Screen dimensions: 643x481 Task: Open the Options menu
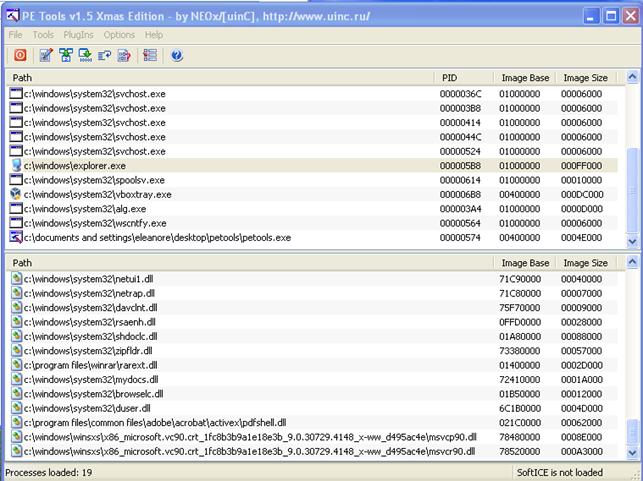[119, 35]
